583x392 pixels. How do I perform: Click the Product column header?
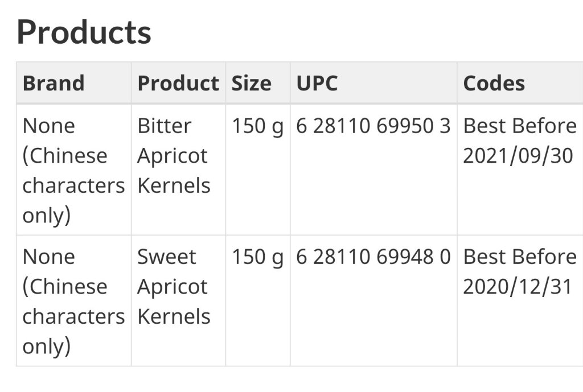178,83
